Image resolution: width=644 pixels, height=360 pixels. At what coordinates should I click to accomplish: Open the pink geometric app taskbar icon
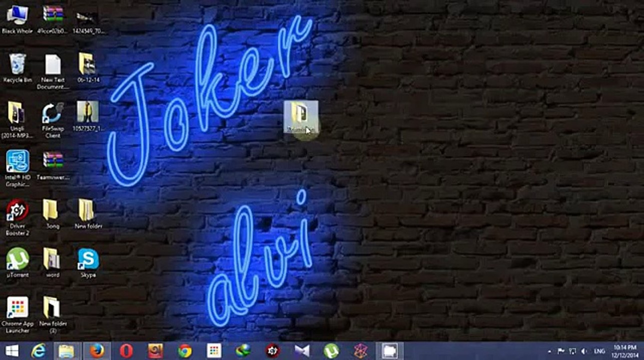tap(360, 351)
